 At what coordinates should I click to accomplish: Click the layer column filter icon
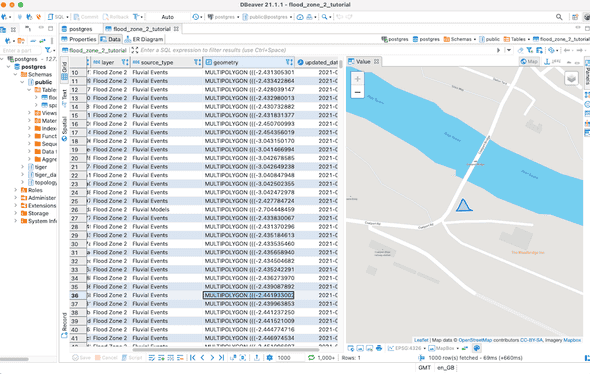[125, 62]
